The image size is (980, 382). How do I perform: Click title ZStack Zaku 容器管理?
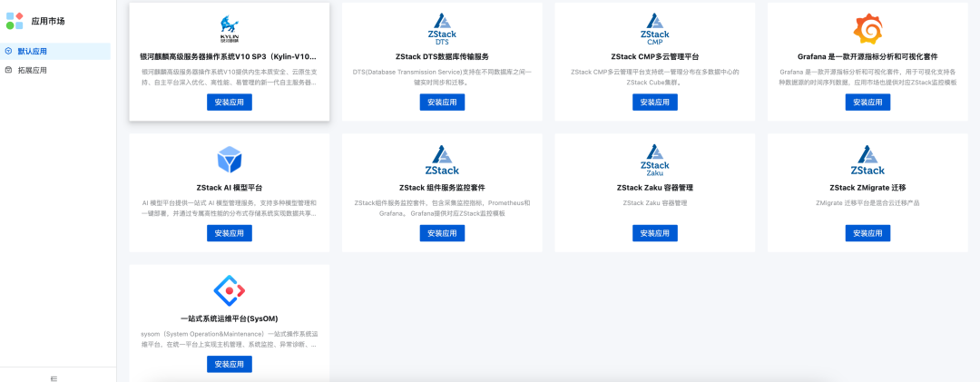654,188
